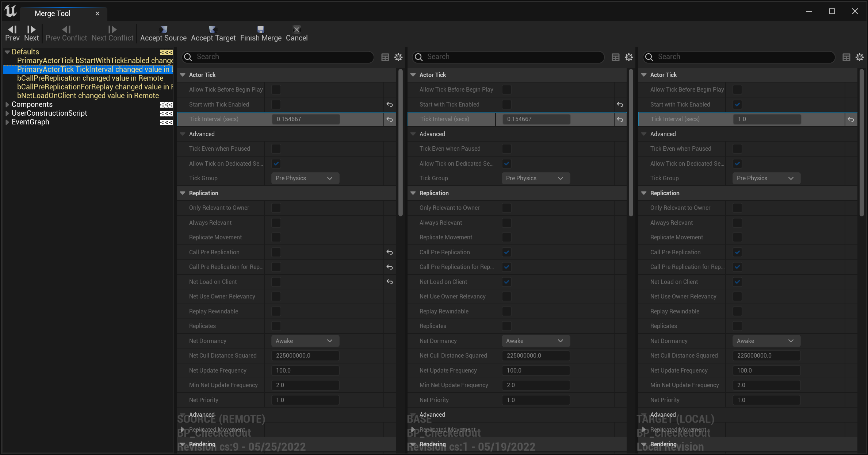Open settings gear in Source details panel

[x=398, y=57]
